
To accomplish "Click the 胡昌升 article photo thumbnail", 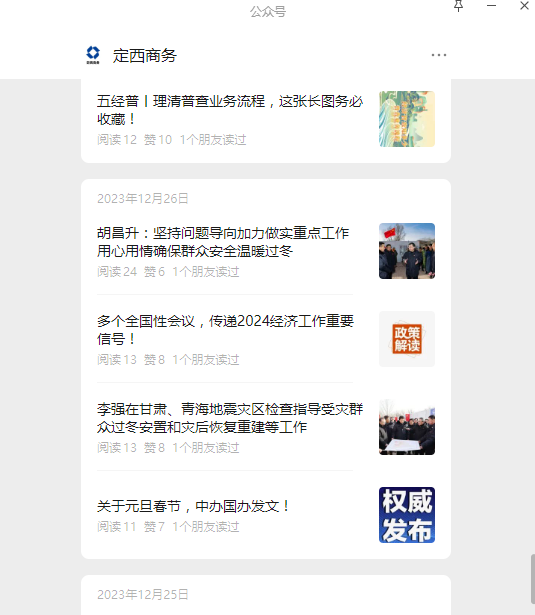I will point(407,251).
